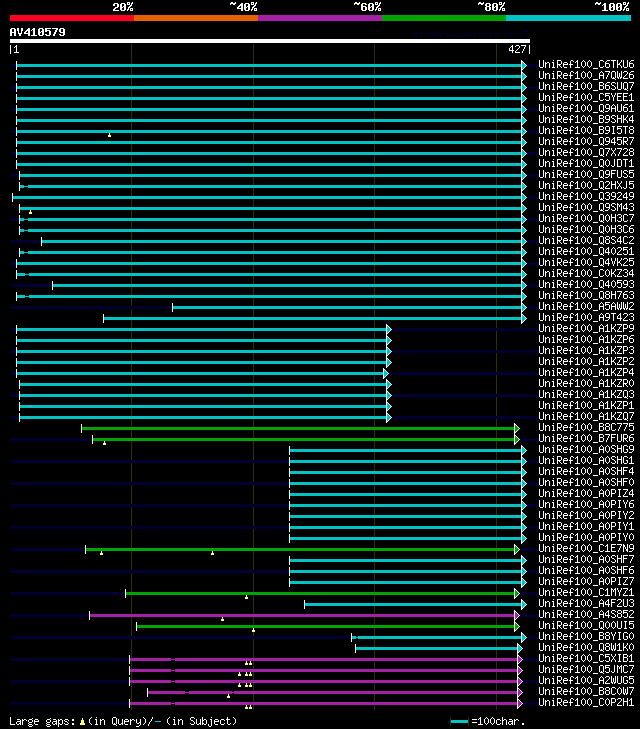Select the UniRef100_Q8S4C2 label
The height and width of the screenshot is (729, 640).
[586, 240]
